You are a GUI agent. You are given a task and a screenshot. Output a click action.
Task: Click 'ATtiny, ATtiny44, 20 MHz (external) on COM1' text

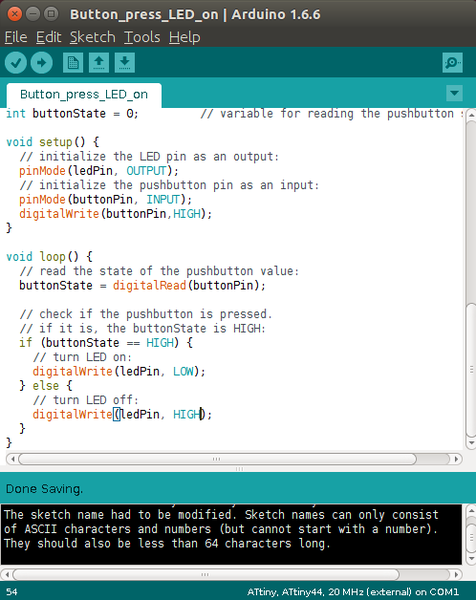click(352, 592)
